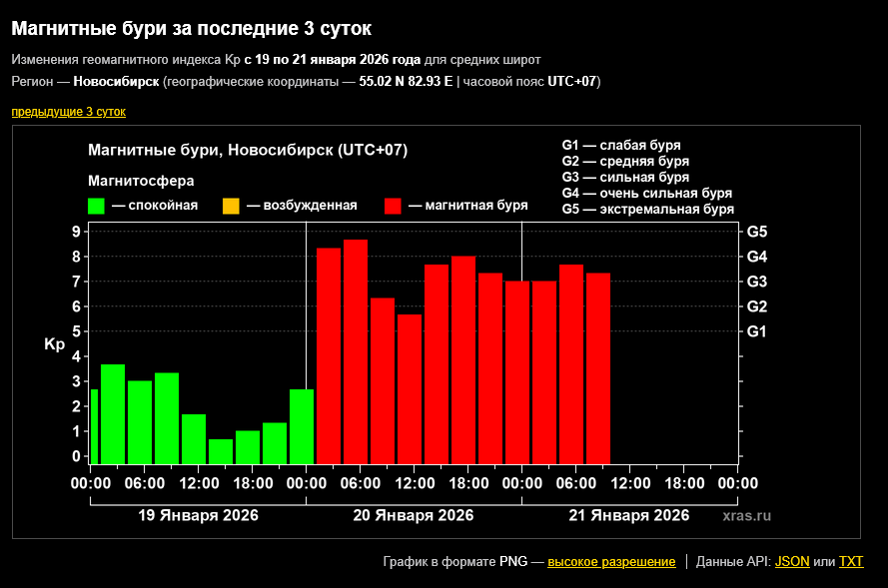Screen dimensions: 888x588
Task: Open the 'высокое разрешение' PNG link
Action: pyautogui.click(x=611, y=562)
